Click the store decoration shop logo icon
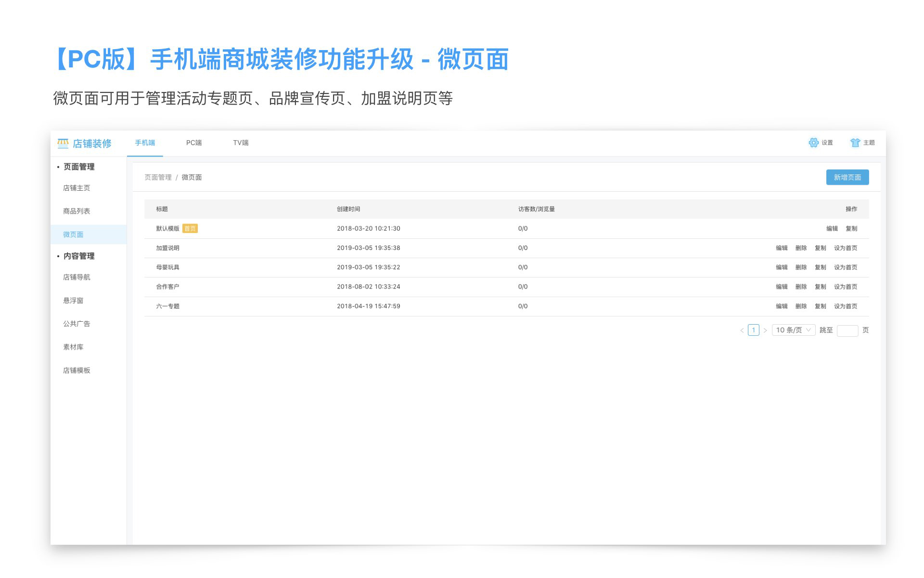This screenshot has height=578, width=924. pos(63,143)
